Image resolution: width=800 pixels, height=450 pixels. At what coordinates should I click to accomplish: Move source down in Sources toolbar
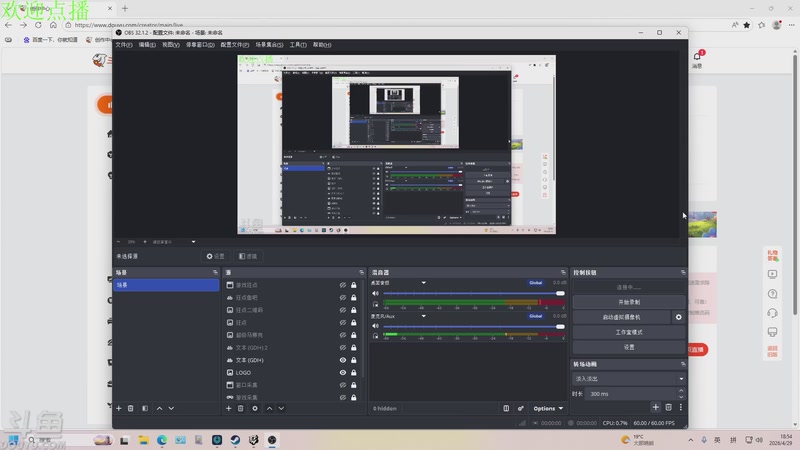[282, 408]
